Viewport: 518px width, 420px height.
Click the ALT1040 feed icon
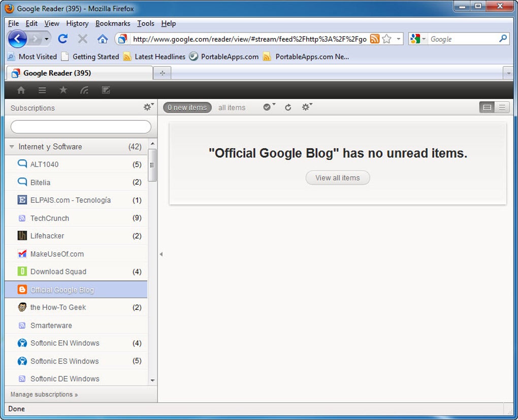[x=22, y=164]
